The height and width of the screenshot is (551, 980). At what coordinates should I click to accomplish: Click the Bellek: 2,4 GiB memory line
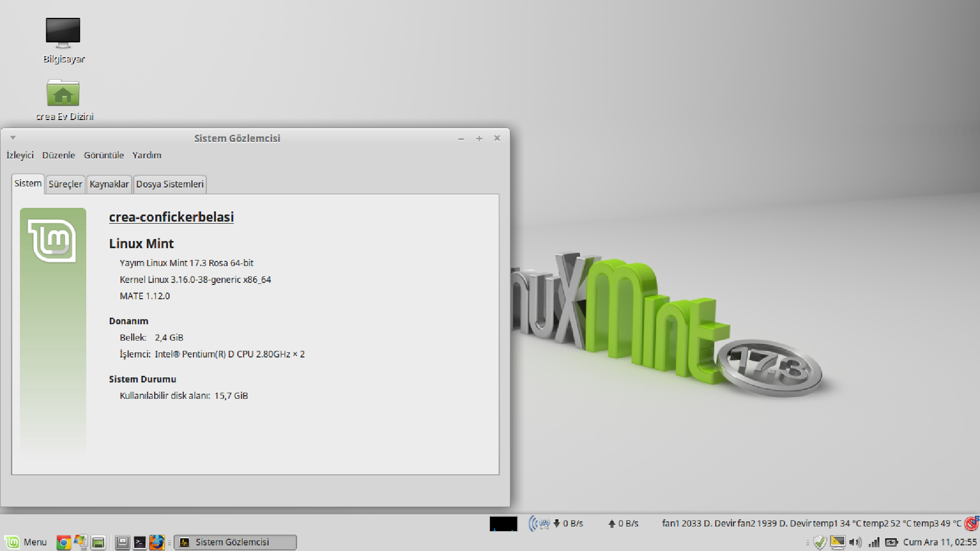coord(152,338)
